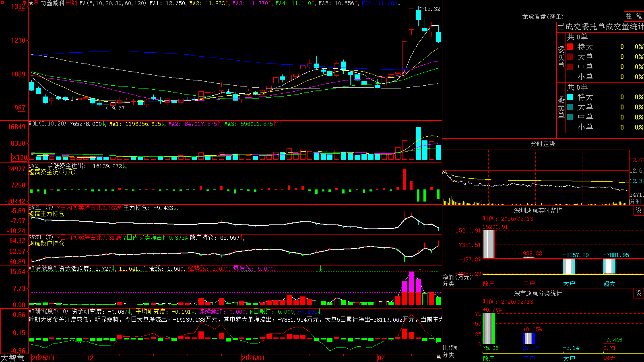Click the red 特大 buy-order color square
The width and height of the screenshot is (644, 362).
(x=570, y=47)
